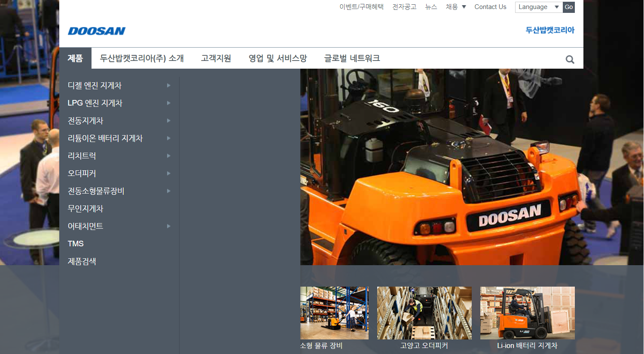Open the 고객지원 menu
Screen dimensions: 644x354
pyautogui.click(x=216, y=58)
